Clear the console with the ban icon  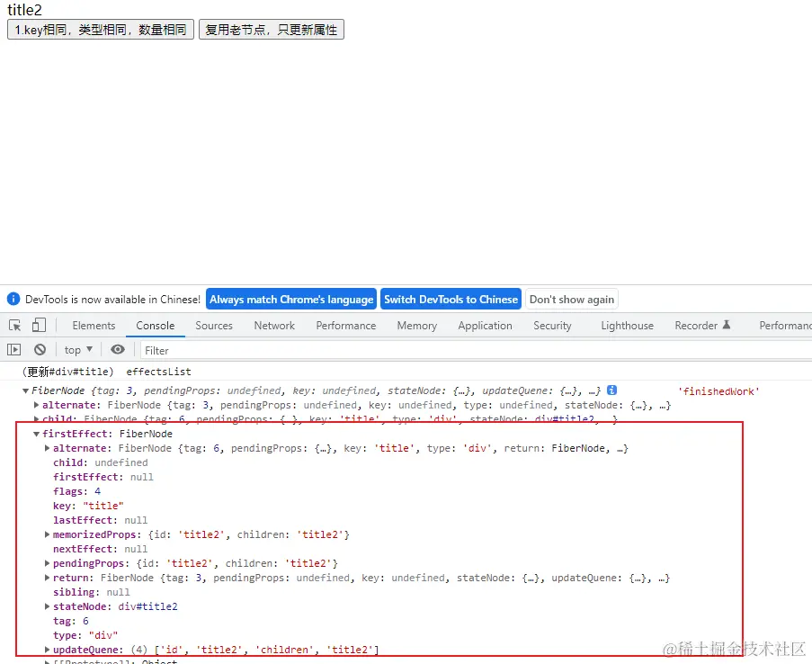[40, 350]
